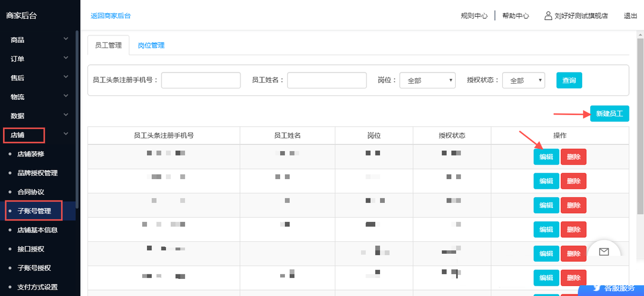This screenshot has height=296, width=644.
Task: Open 接口授权 in the sidebar
Action: [31, 249]
